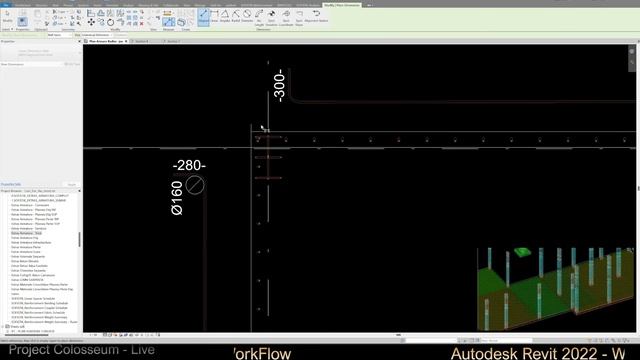
Task: Open the Pick Individual References dropdown
Action: tap(96, 35)
